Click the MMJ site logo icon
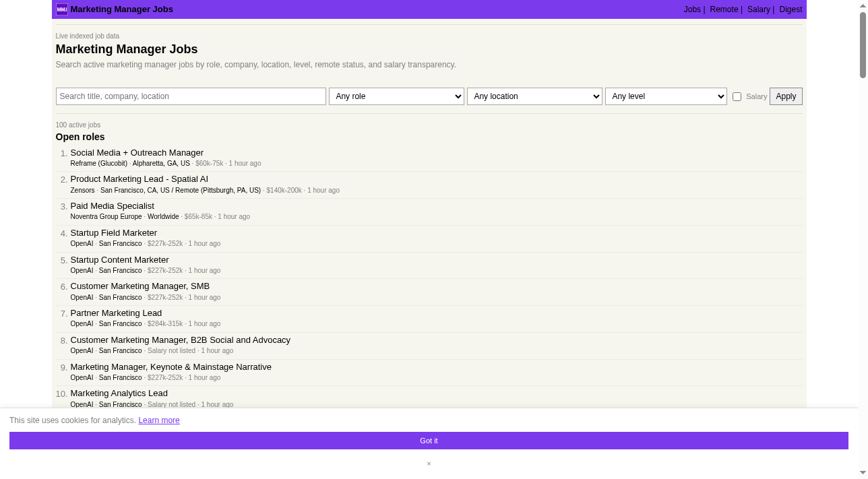This screenshot has height=479, width=868. 62,9
